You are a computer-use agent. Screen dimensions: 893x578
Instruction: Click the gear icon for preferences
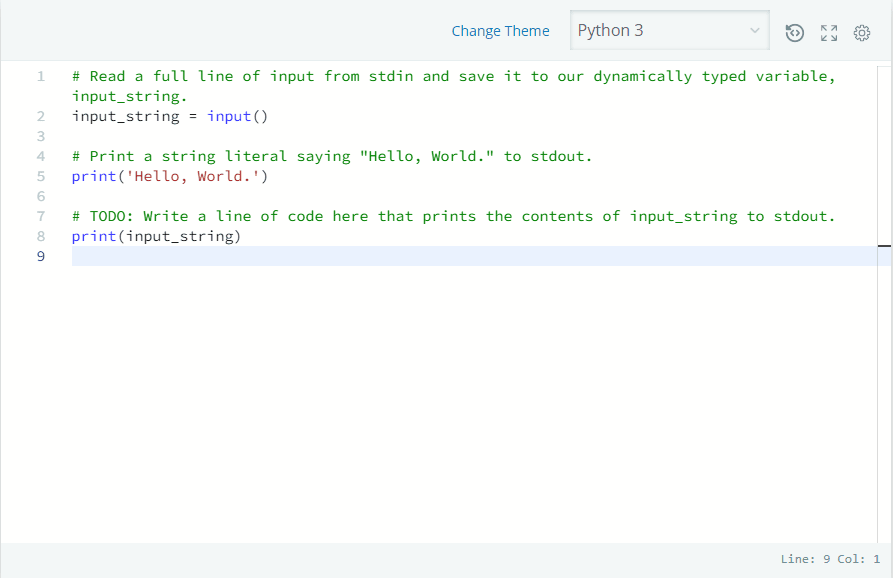(x=862, y=32)
